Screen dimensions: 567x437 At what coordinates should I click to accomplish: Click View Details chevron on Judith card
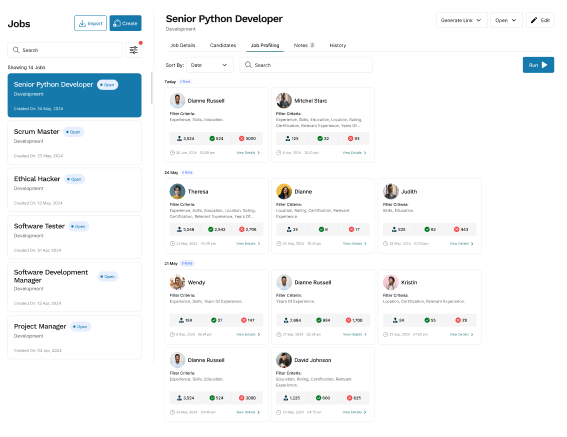tap(472, 243)
